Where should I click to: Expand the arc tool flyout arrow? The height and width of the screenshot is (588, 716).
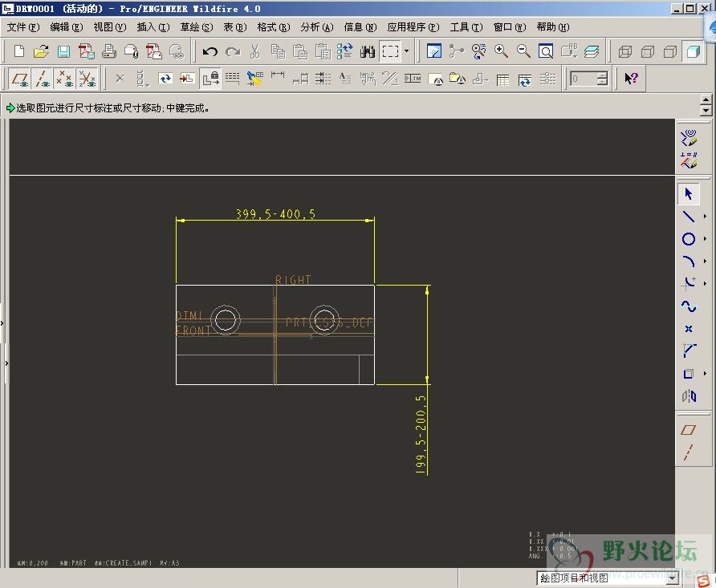click(705, 262)
